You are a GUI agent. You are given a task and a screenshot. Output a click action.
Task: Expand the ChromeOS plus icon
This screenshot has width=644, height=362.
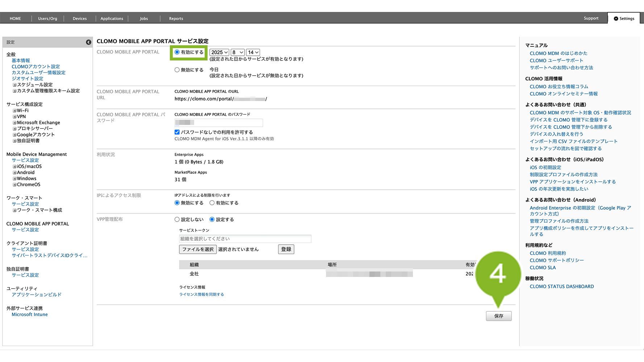[14, 185]
